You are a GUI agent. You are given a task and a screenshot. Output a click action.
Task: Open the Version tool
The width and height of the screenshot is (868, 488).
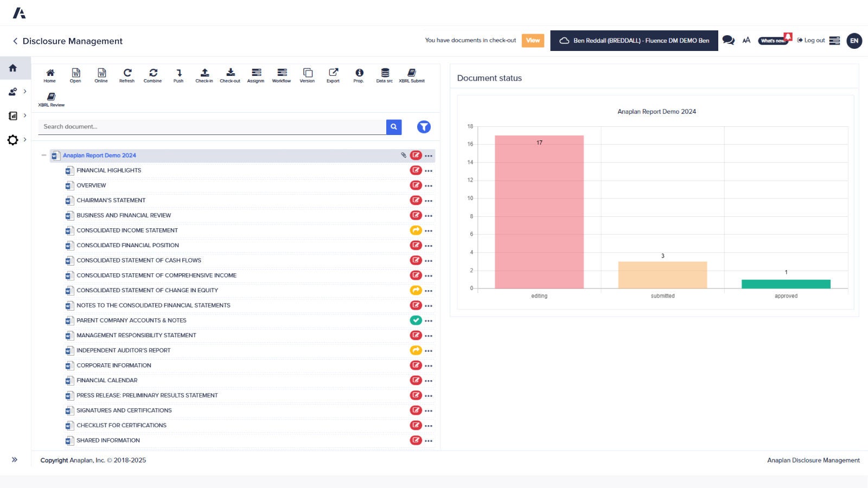pos(307,75)
